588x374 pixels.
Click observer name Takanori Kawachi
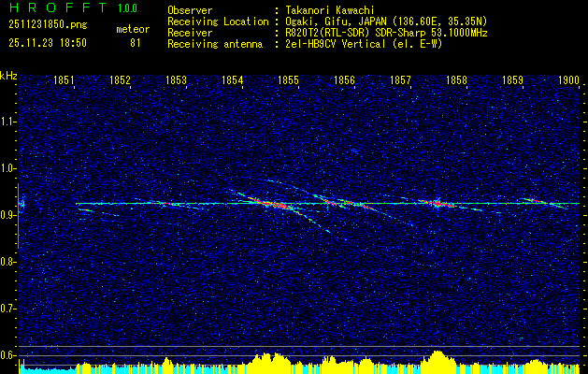coord(328,10)
